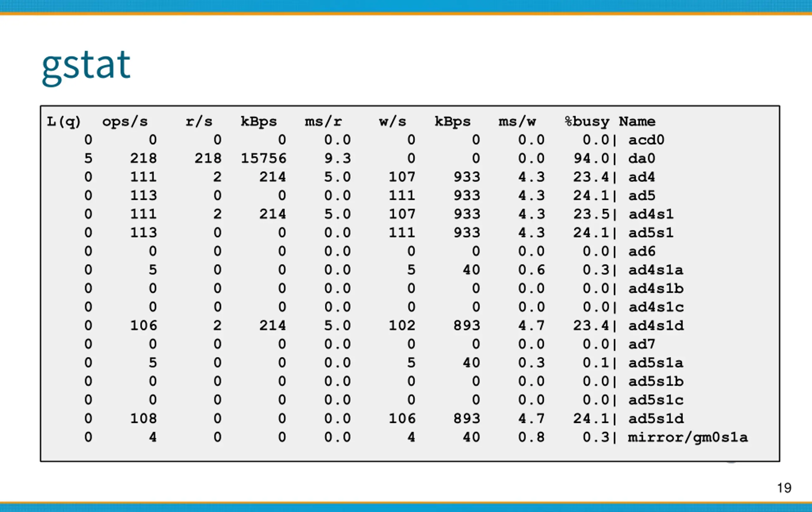Select the ad5s1a device name
Viewport: 812px width, 512px height.
click(656, 363)
